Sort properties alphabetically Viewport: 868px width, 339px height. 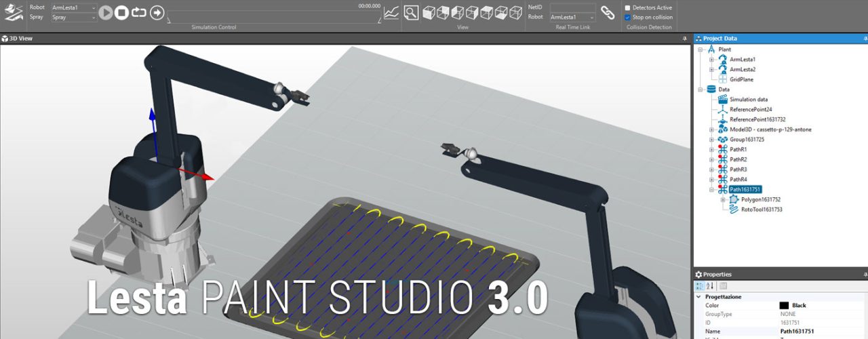[x=711, y=285]
